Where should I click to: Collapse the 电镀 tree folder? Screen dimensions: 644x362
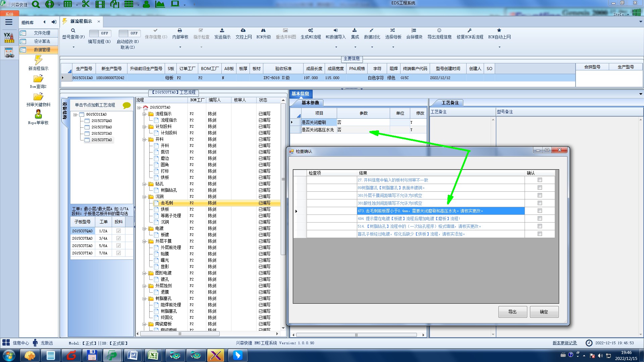(145, 229)
